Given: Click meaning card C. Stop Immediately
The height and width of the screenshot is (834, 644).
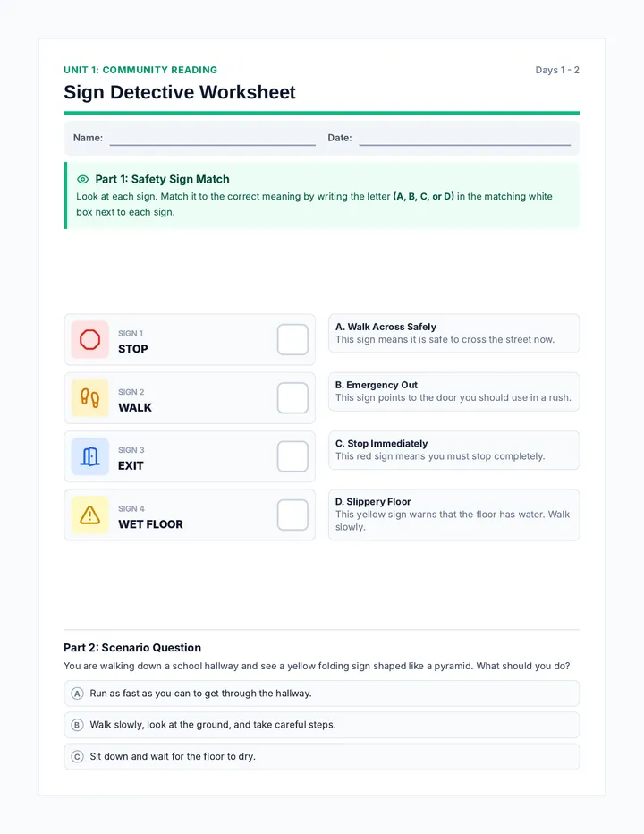Looking at the screenshot, I should 453,450.
